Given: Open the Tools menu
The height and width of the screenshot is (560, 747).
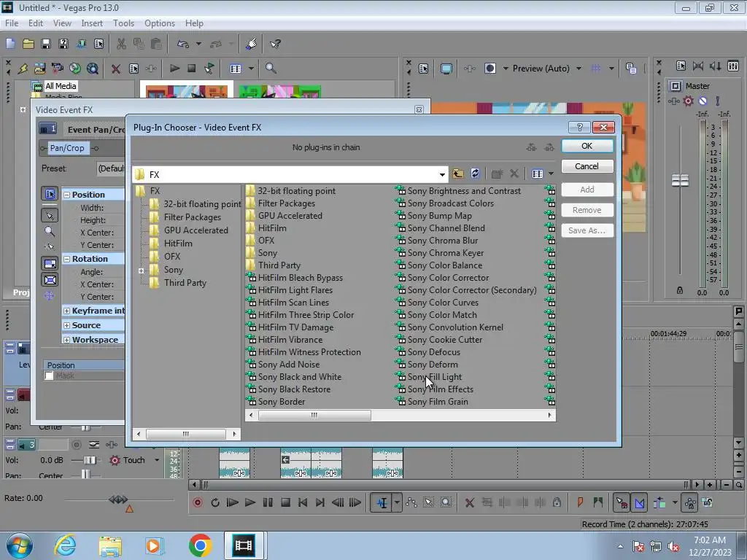Looking at the screenshot, I should (123, 23).
